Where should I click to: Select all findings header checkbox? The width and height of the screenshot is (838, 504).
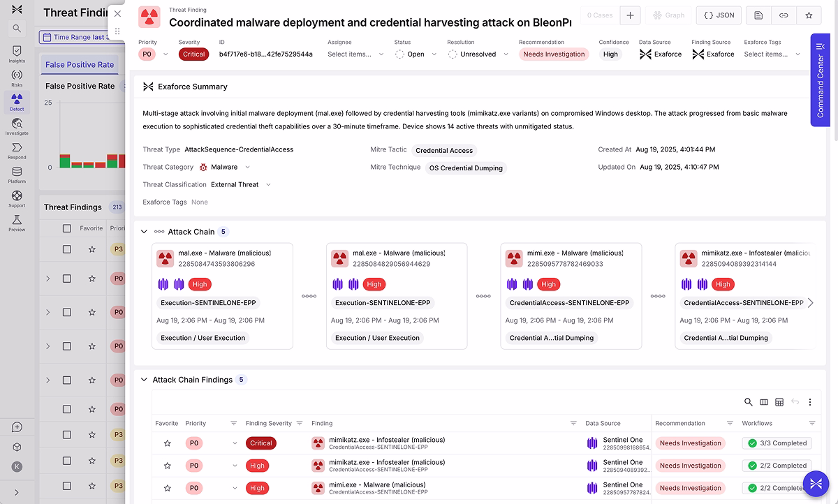pos(67,228)
